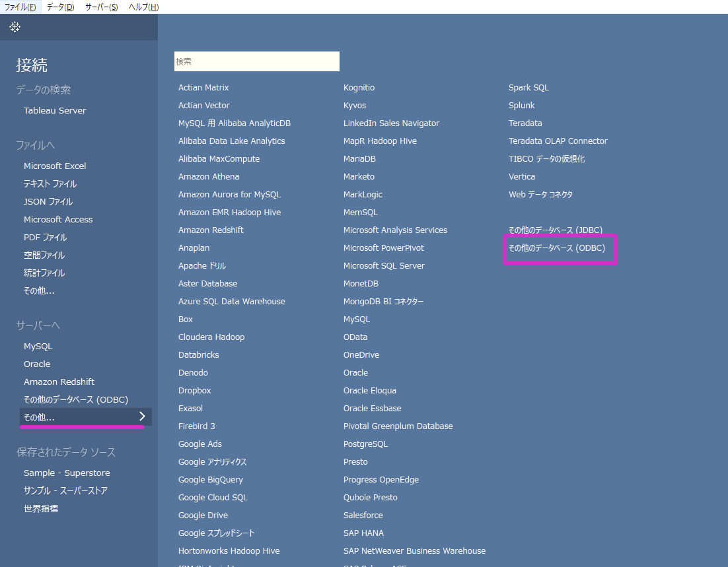The height and width of the screenshot is (567, 728).
Task: Open 世界指標 saved data source
Action: point(41,508)
